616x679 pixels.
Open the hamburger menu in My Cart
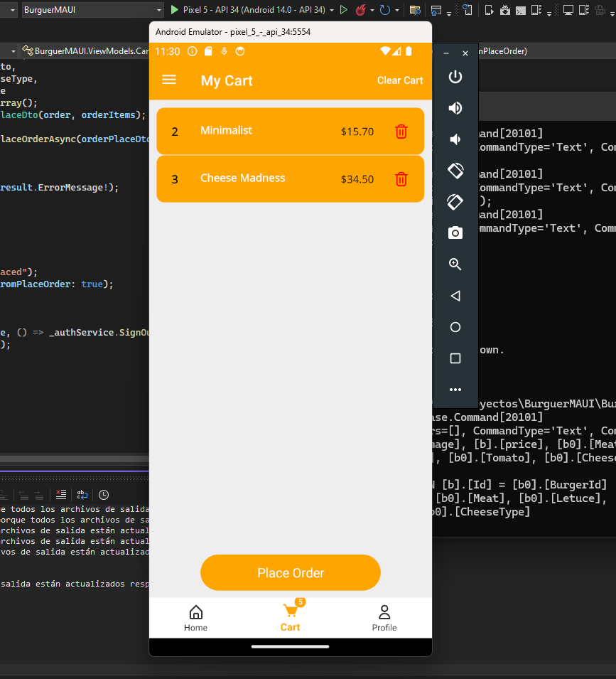click(x=168, y=80)
